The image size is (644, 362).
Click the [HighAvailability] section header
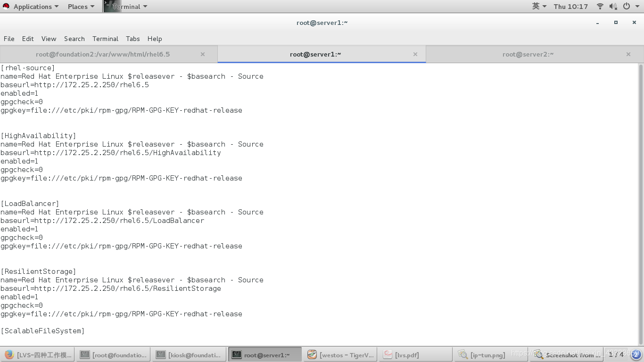pos(38,136)
